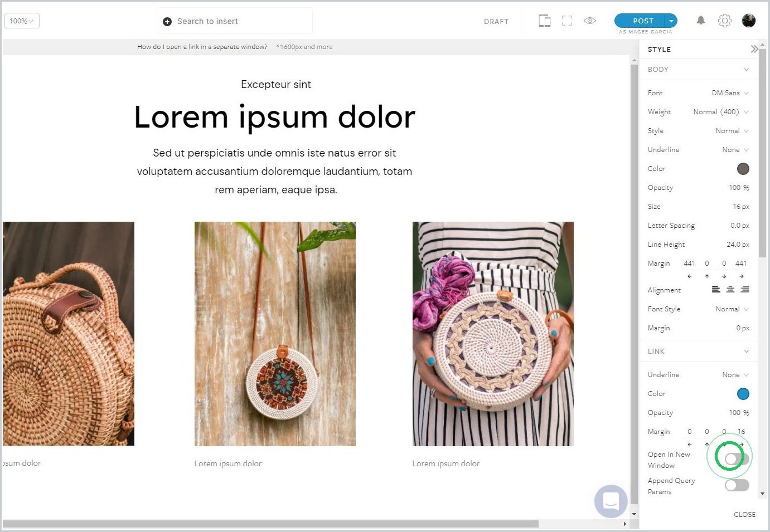Click the horizontal canvas scrollbar
The width and height of the screenshot is (770, 532).
(x=271, y=524)
